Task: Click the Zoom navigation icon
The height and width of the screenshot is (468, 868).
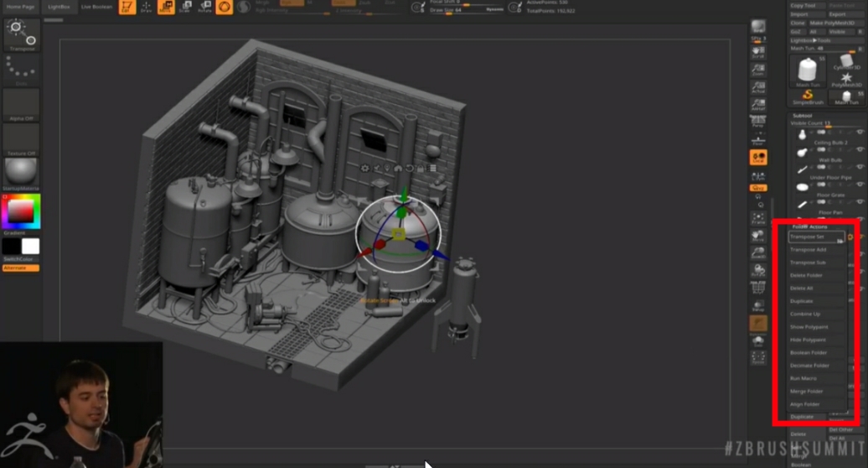Action: 758,69
